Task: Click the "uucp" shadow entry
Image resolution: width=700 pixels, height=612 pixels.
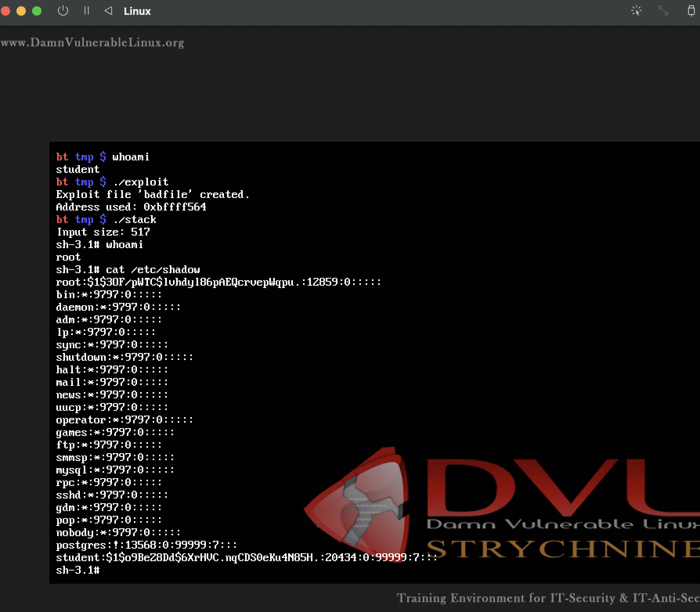Action: click(x=112, y=407)
